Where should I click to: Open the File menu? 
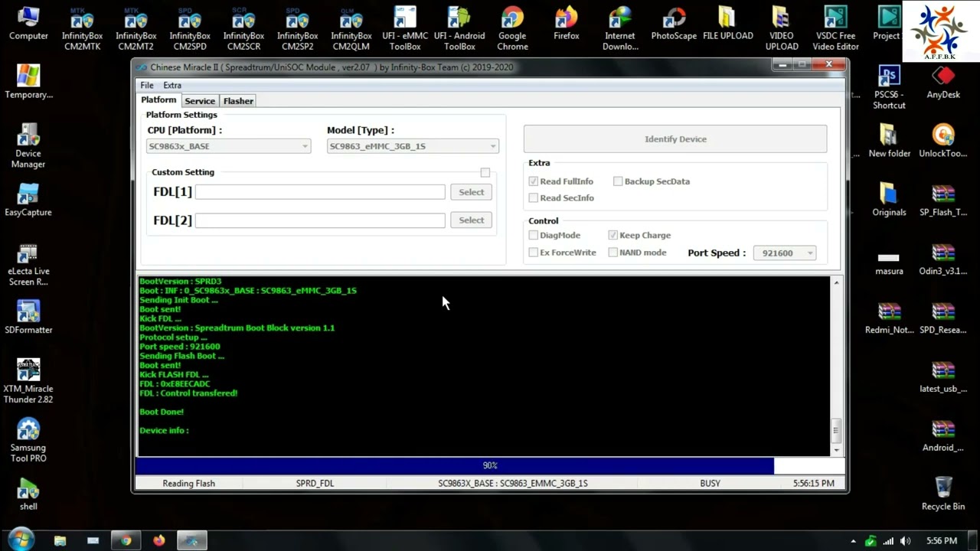[147, 85]
